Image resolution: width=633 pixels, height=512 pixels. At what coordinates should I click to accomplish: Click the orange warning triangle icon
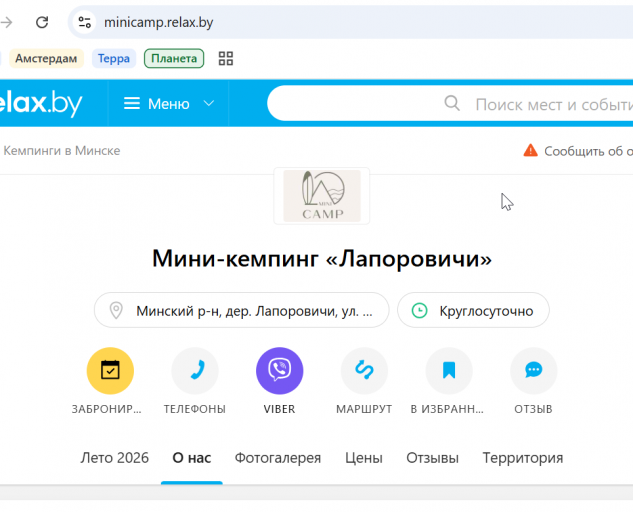tap(530, 150)
